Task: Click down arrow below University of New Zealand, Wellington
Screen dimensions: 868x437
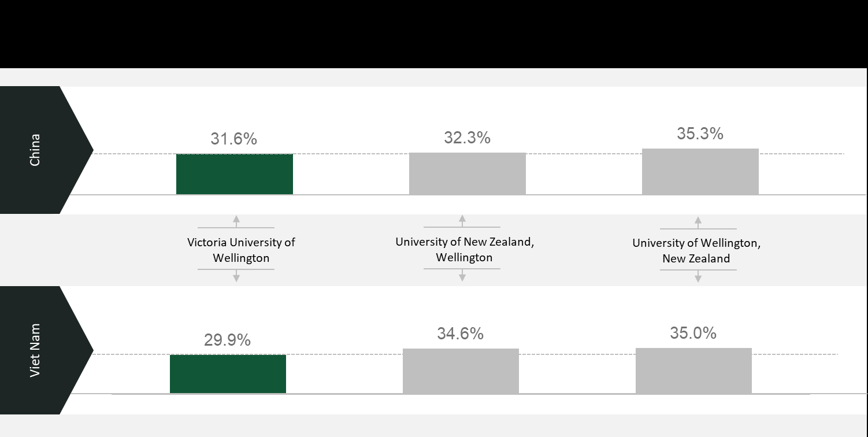Action: click(462, 276)
